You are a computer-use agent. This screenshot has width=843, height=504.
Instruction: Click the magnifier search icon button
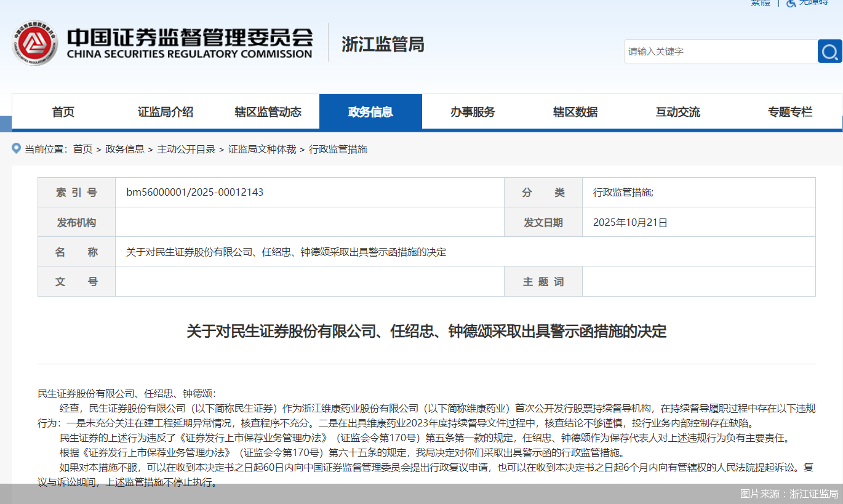[829, 52]
